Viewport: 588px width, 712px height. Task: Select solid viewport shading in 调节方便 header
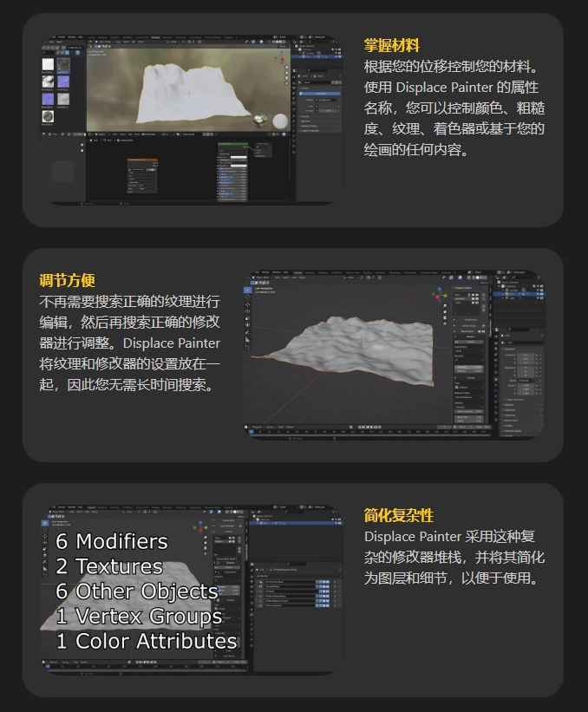point(477,278)
